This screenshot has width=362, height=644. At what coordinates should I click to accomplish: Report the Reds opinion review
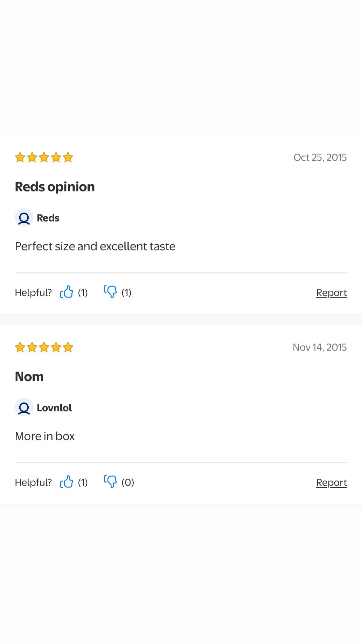332,293
